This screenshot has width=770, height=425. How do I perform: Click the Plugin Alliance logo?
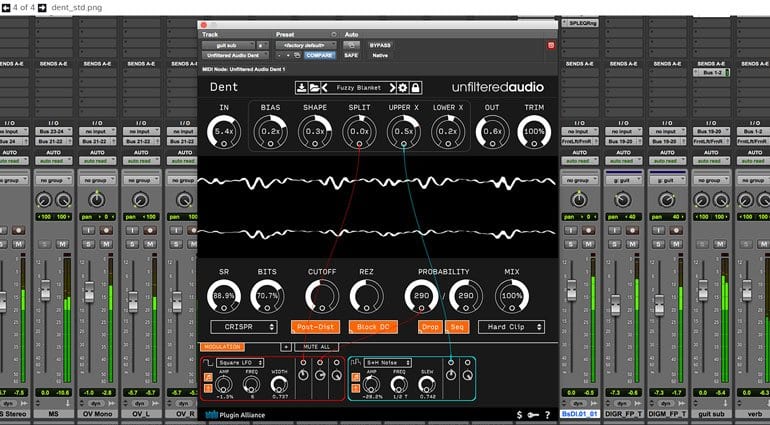235,415
